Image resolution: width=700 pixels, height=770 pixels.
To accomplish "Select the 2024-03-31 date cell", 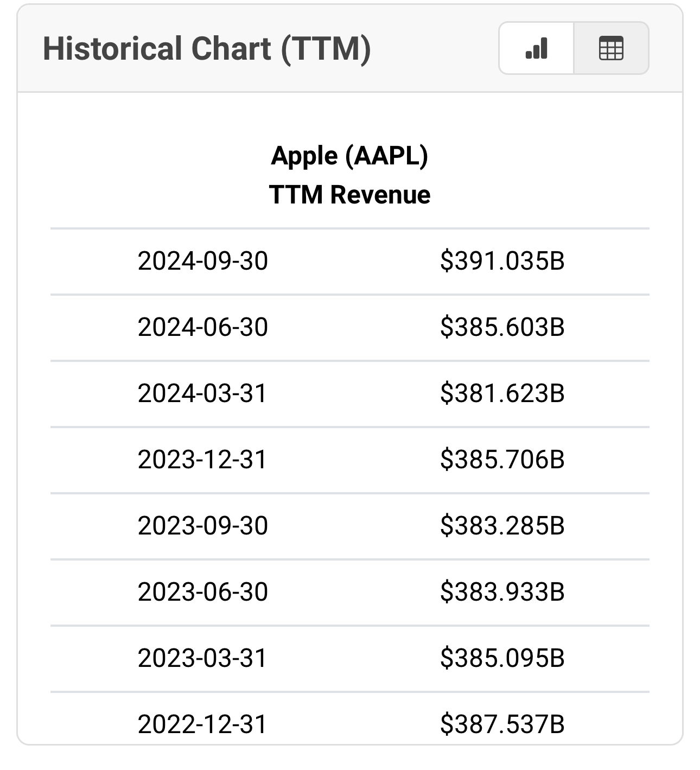I will 202,393.
